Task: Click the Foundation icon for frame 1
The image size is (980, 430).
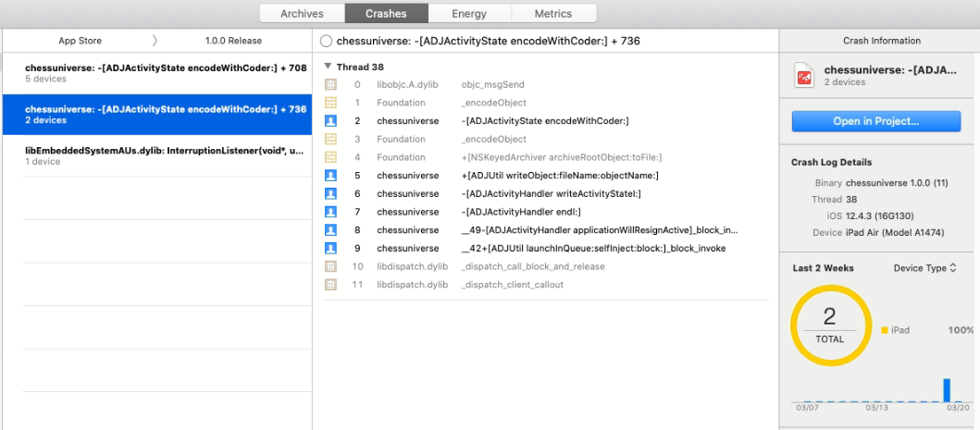Action: 330,103
